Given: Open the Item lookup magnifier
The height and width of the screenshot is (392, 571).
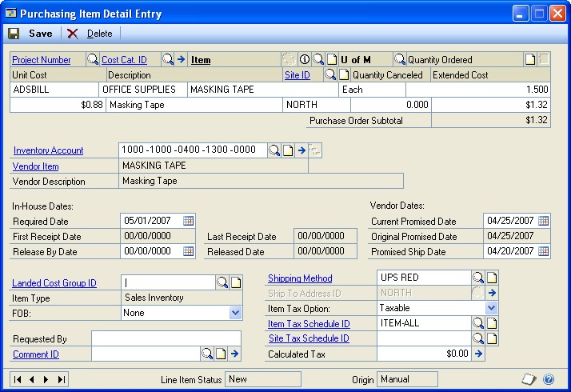Looking at the screenshot, I should point(318,59).
